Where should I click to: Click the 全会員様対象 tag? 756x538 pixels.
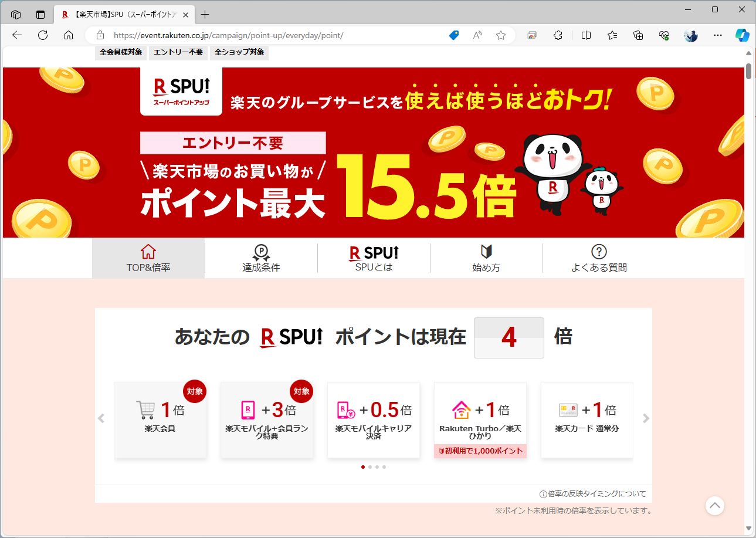click(x=121, y=52)
